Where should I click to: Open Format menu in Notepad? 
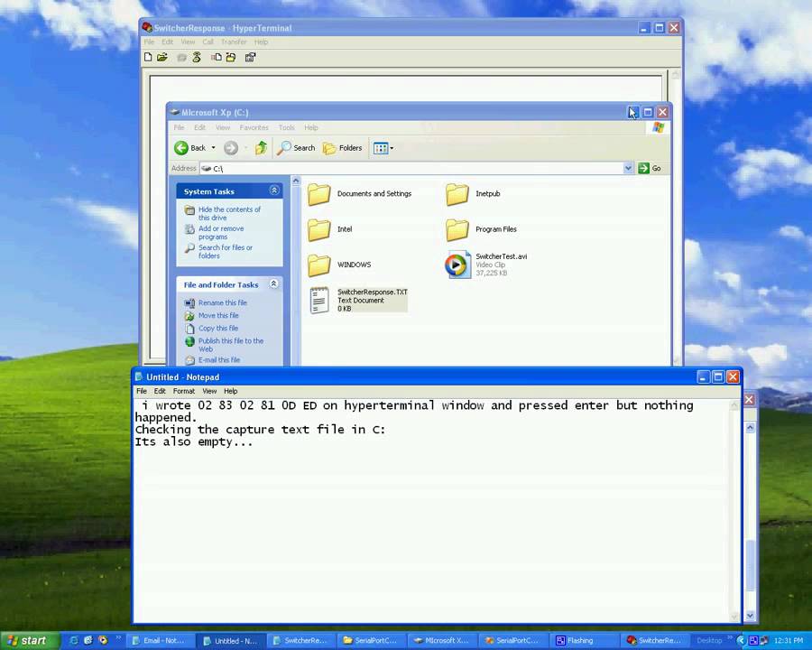[x=184, y=391]
